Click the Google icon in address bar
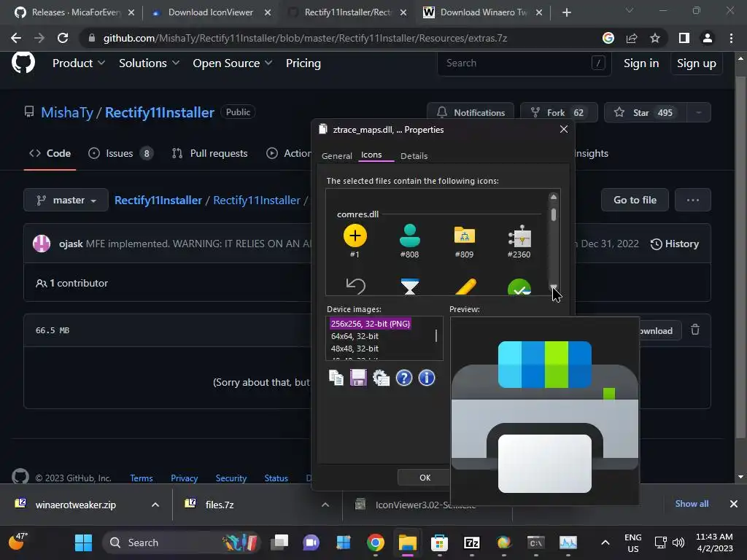The image size is (747, 560). 608,38
